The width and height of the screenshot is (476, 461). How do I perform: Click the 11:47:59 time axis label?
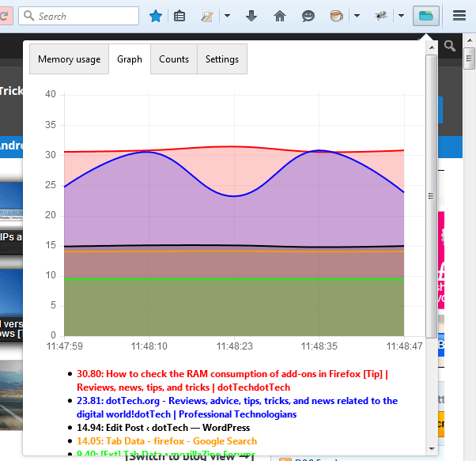(x=64, y=346)
